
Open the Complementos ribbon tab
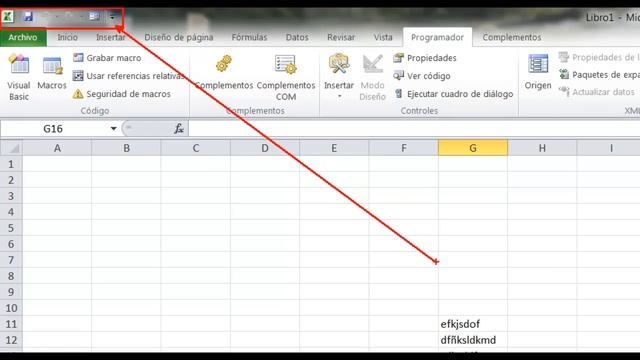pyautogui.click(x=511, y=38)
